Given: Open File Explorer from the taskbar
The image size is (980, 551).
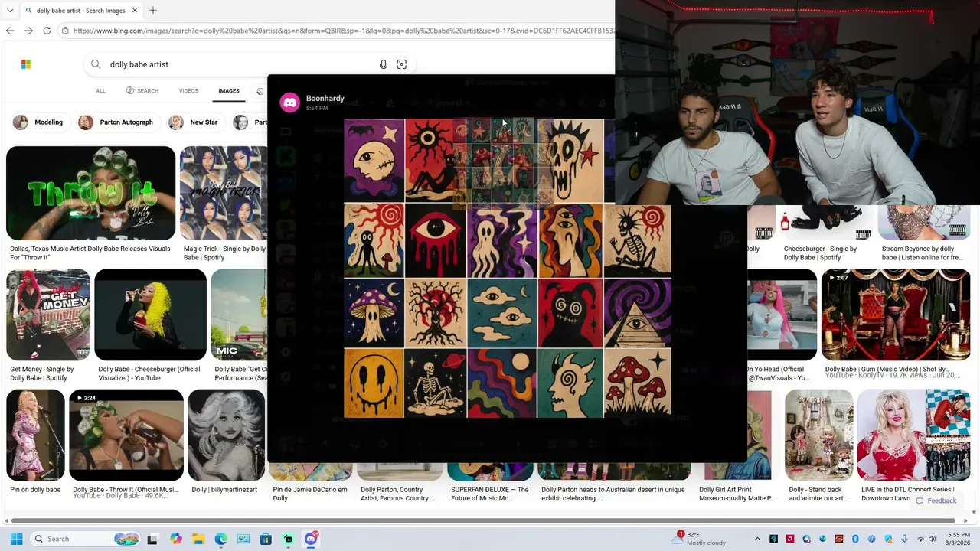Looking at the screenshot, I should (198, 539).
